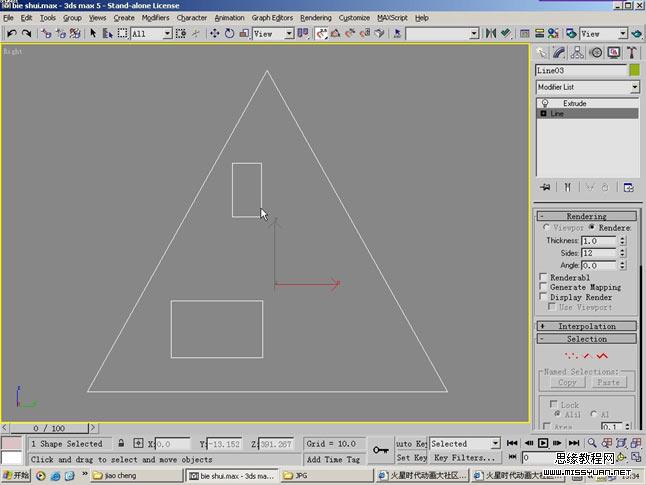Click the Align tool icon
This screenshot has height=485, width=646.
click(506, 33)
